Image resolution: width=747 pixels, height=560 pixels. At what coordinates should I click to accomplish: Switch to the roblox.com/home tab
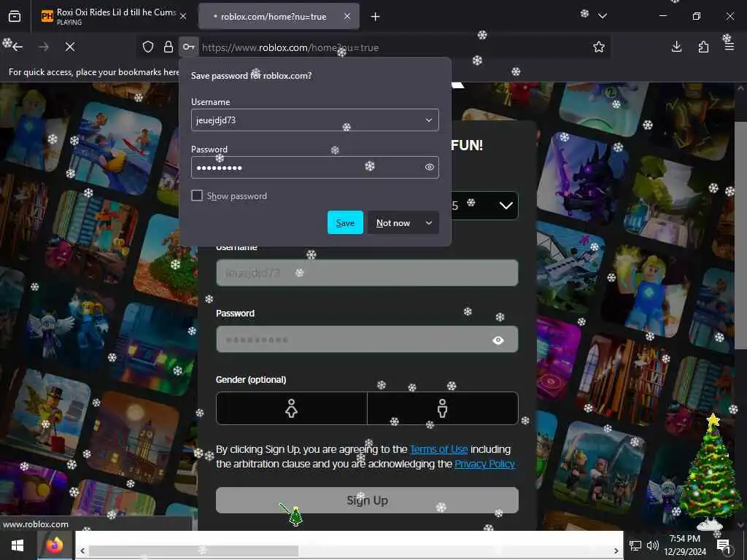coord(279,17)
